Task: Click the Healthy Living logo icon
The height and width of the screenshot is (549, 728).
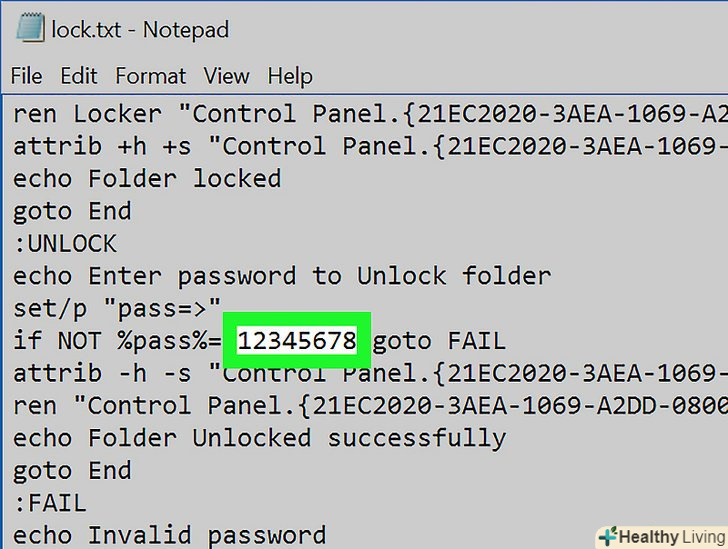Action: coord(606,537)
